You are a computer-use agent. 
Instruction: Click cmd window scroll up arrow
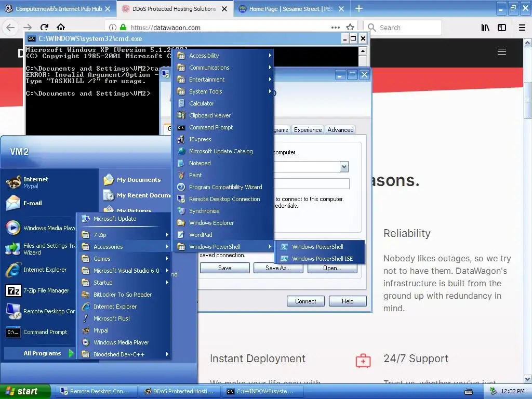coord(363,51)
